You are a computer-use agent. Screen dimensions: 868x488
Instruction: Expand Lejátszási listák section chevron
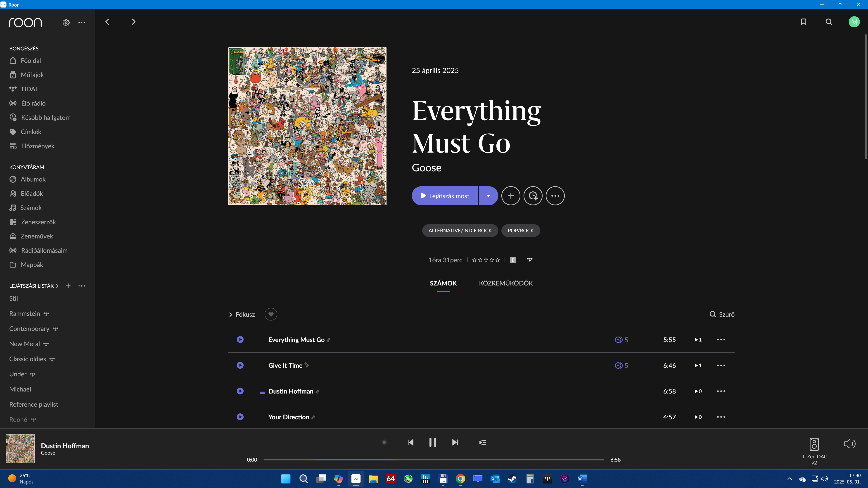(x=57, y=286)
